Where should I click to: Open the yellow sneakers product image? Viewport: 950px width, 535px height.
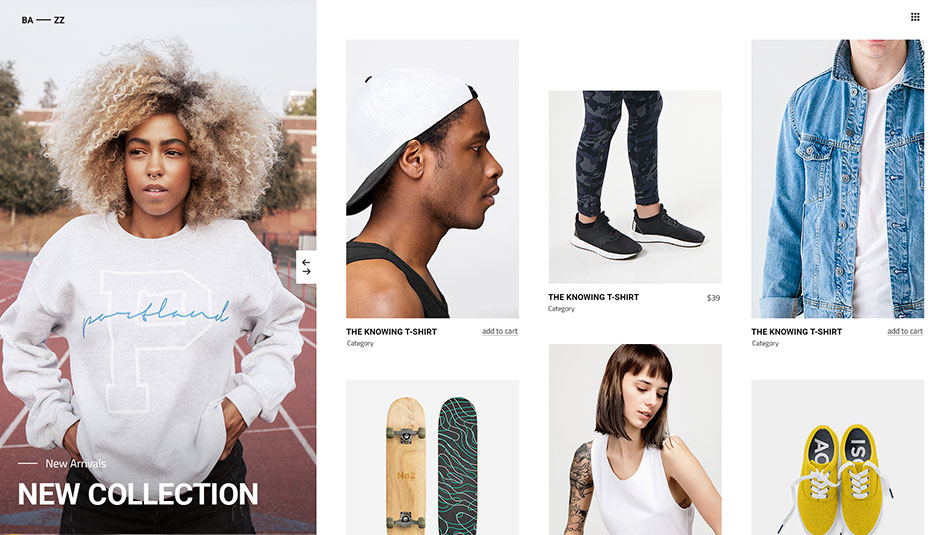pos(838,457)
